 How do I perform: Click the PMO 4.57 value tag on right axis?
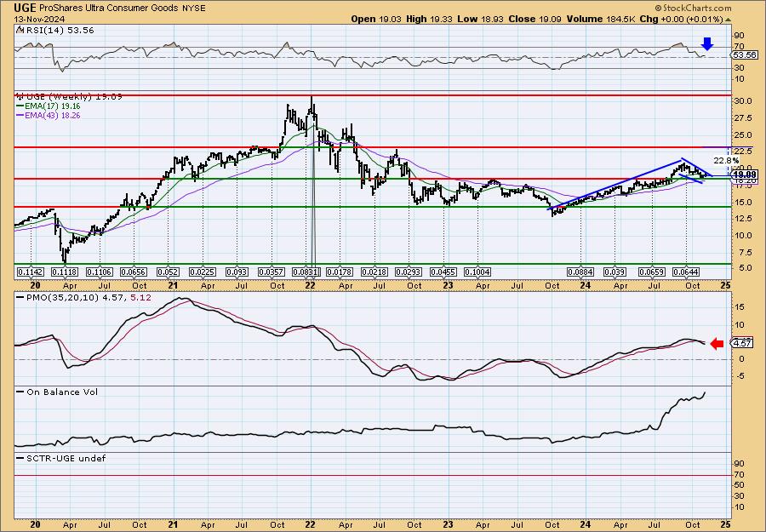tap(742, 343)
